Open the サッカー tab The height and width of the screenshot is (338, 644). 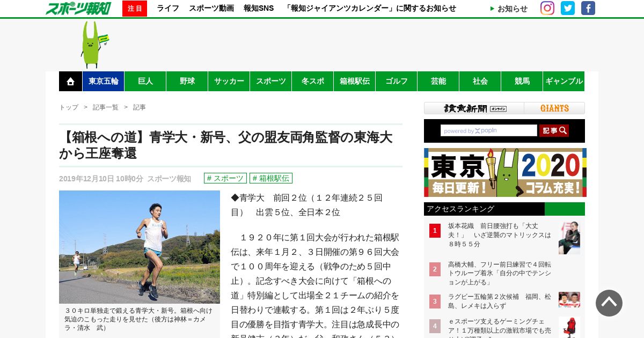point(229,82)
